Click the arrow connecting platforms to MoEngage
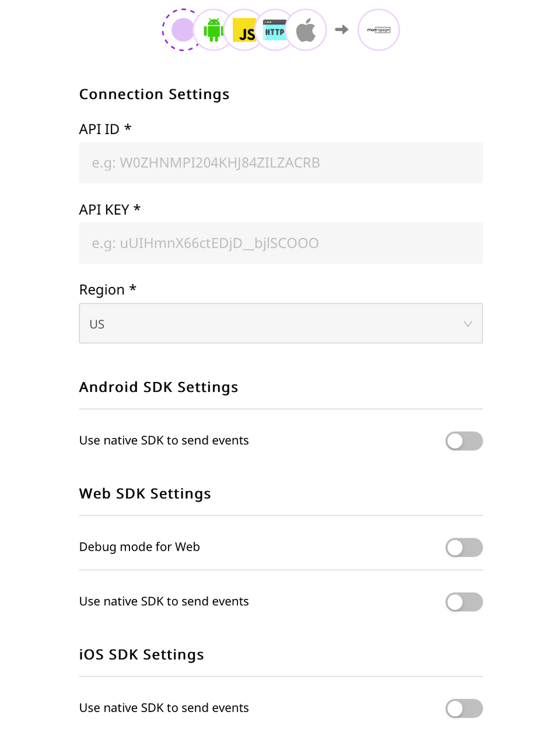 click(x=341, y=30)
